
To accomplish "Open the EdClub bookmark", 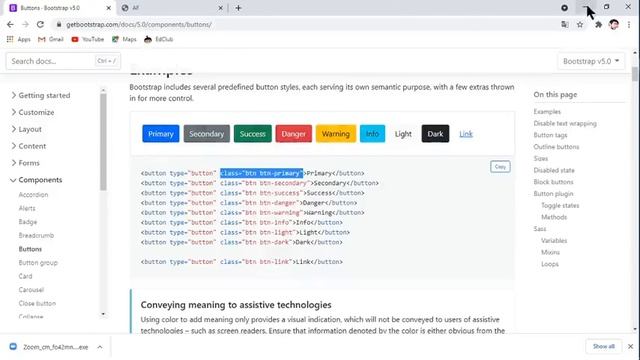I will point(159,39).
